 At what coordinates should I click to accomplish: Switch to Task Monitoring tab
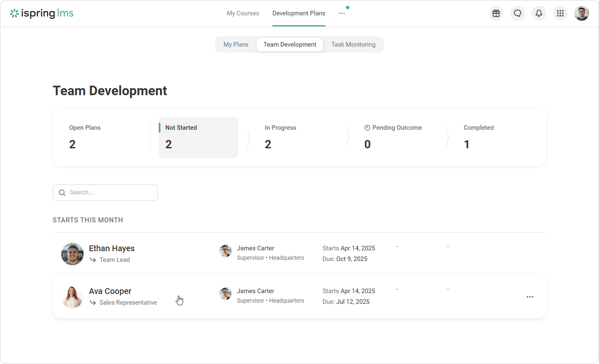tap(353, 44)
